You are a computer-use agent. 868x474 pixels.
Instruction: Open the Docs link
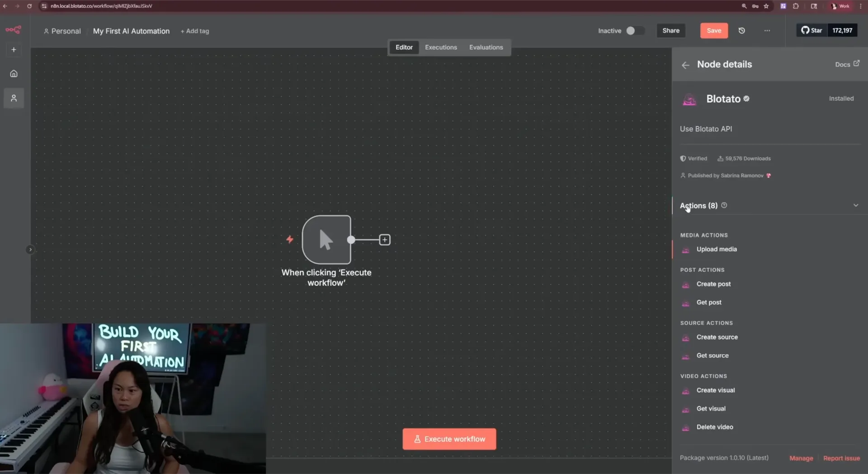tap(847, 64)
